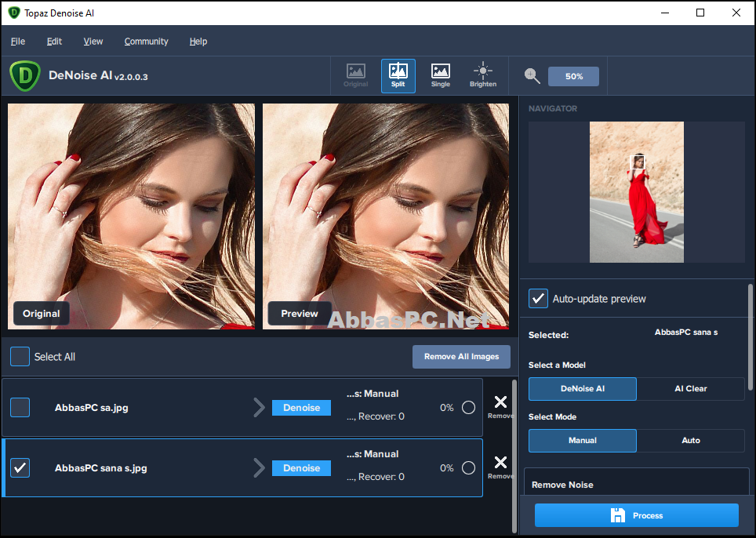Click the Remove Noise section header
Screen dimensions: 756x538
coord(562,485)
